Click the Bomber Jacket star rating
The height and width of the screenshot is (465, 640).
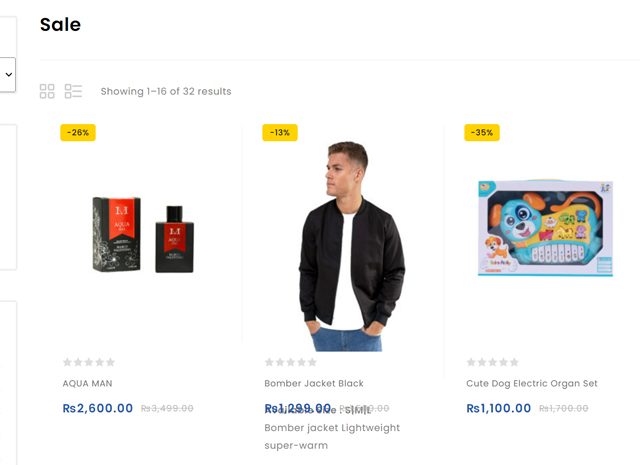291,362
